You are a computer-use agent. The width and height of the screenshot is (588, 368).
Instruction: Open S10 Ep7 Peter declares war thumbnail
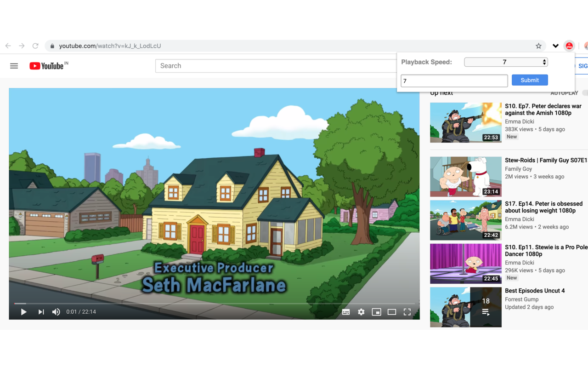[x=466, y=122]
